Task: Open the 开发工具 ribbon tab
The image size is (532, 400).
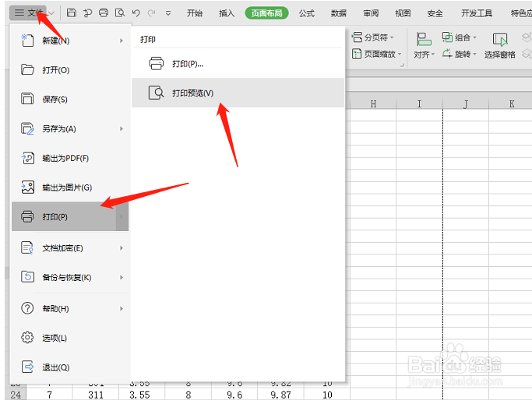Action: tap(477, 13)
